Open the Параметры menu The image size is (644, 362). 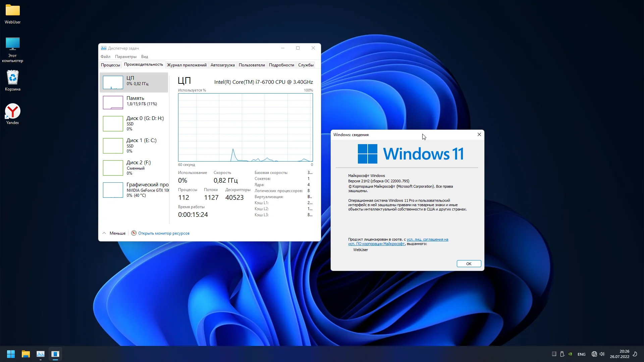coord(125,57)
